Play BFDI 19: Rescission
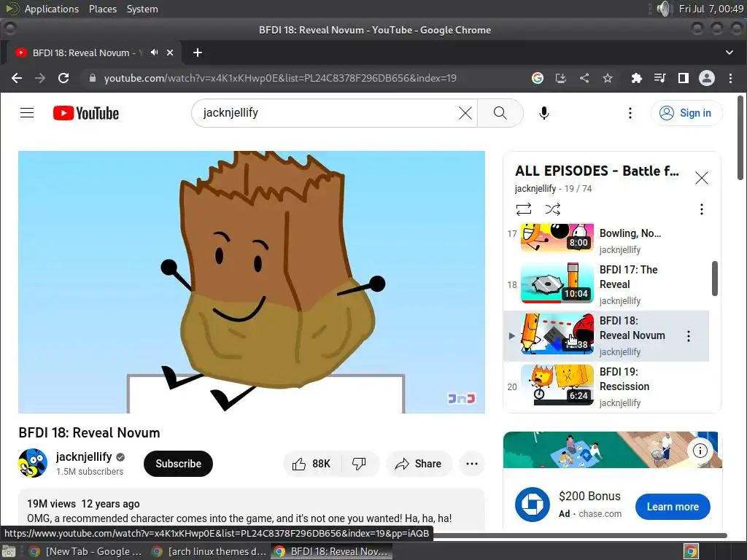The width and height of the screenshot is (747, 560). 608,386
